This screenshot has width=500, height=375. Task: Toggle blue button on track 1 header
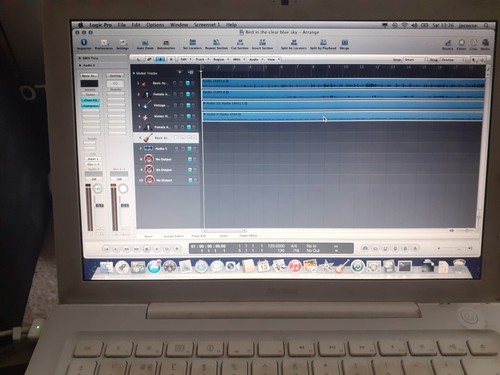coord(188,83)
